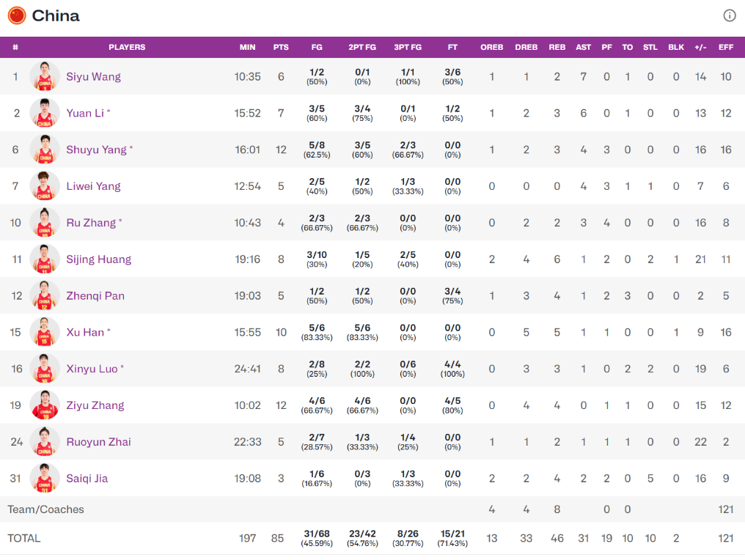The image size is (745, 560).
Task: Open Ziyu Zhang's avatar photo
Action: (x=45, y=405)
